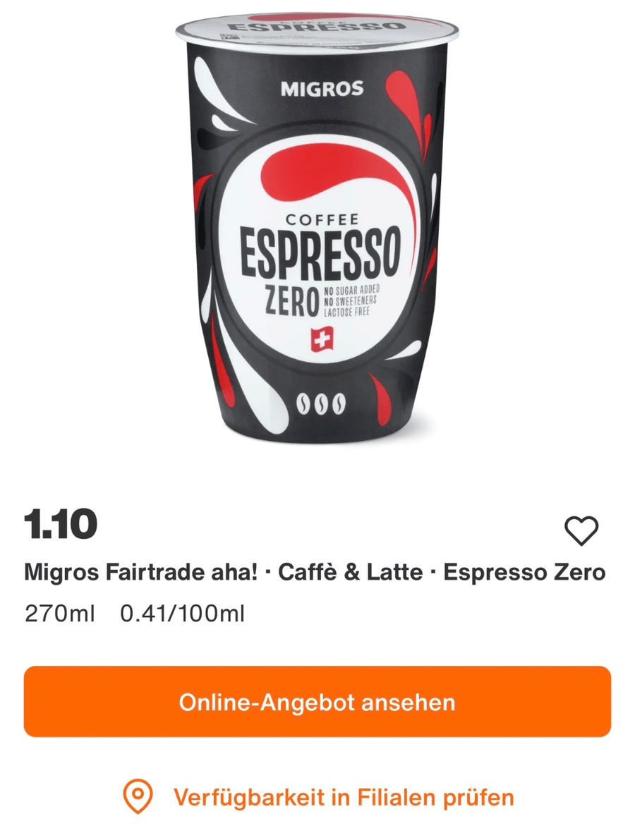Tap the orange location pin icon
Image resolution: width=635 pixels, height=840 pixels.
pyautogui.click(x=138, y=798)
